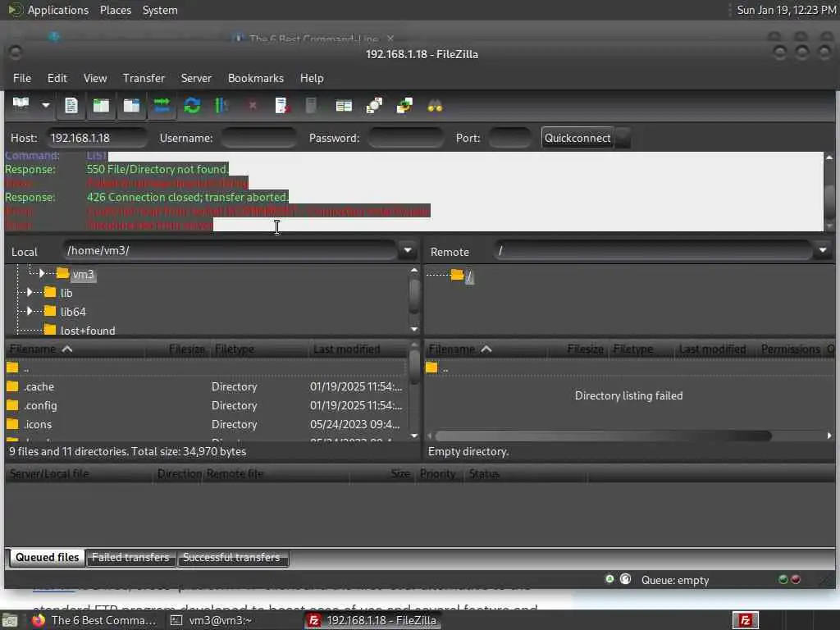Expand the vm3 folder tree node
This screenshot has height=630, width=840.
(41, 274)
